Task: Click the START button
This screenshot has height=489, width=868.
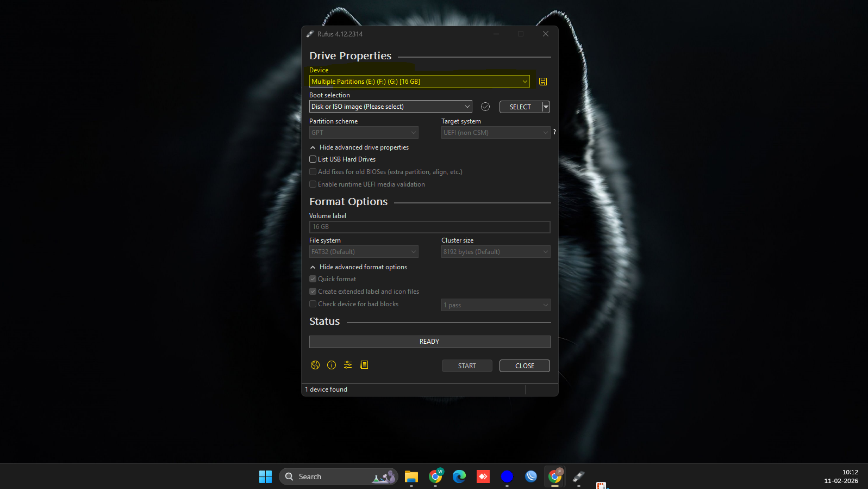Action: [467, 366]
